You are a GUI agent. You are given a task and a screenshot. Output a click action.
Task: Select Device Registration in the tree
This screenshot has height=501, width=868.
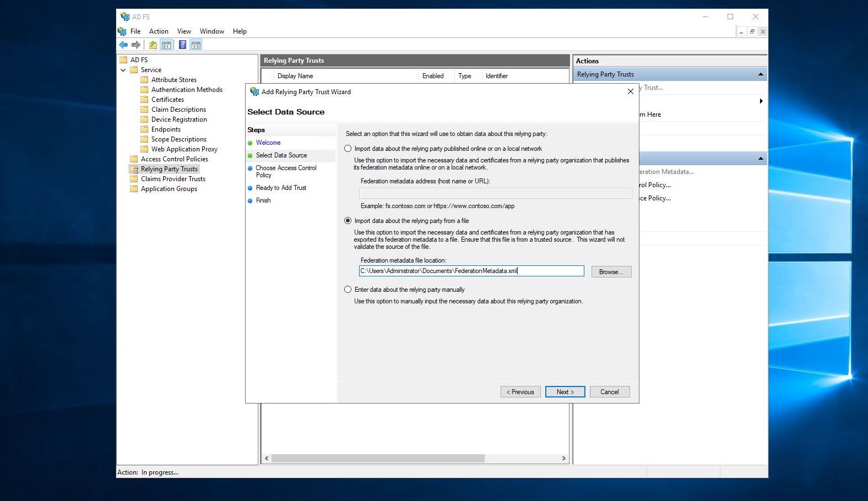[x=179, y=119]
